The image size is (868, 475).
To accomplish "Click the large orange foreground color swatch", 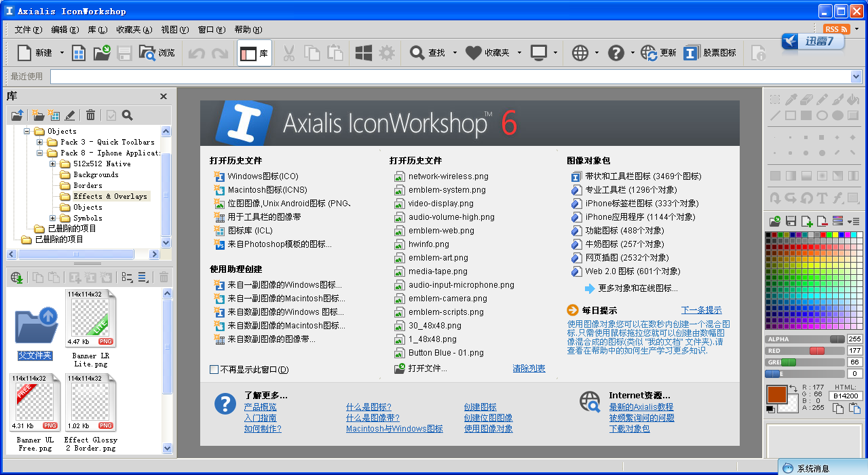I will point(776,394).
